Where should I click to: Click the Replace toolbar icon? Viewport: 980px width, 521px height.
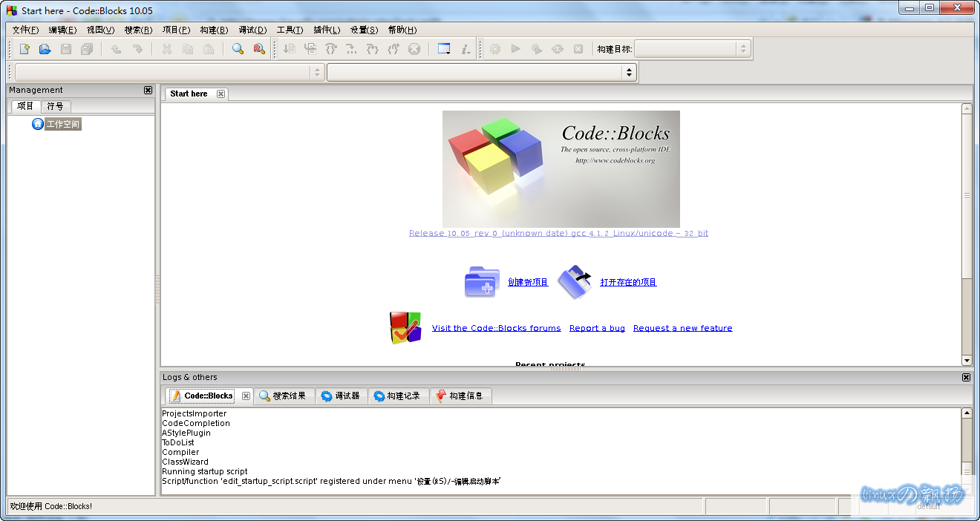[x=258, y=49]
